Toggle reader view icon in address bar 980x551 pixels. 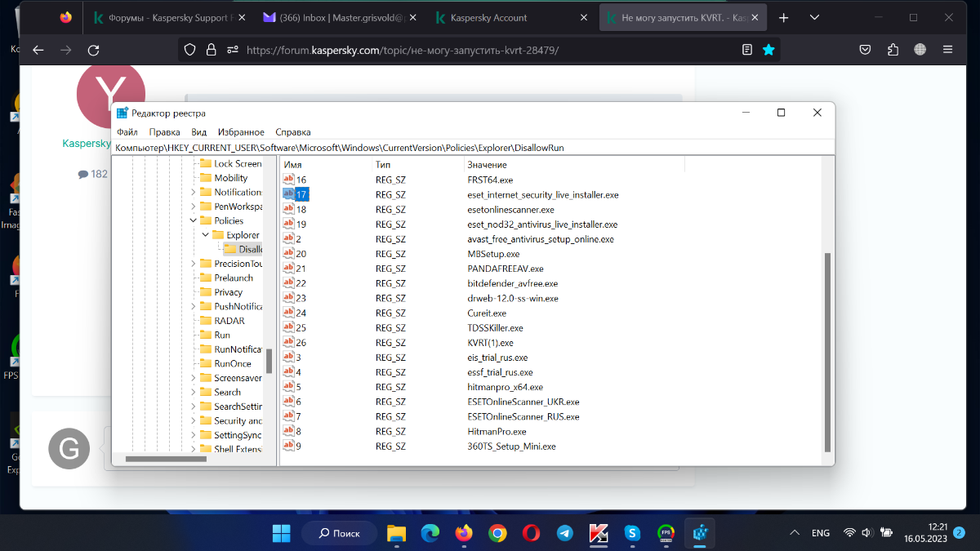pos(746,50)
